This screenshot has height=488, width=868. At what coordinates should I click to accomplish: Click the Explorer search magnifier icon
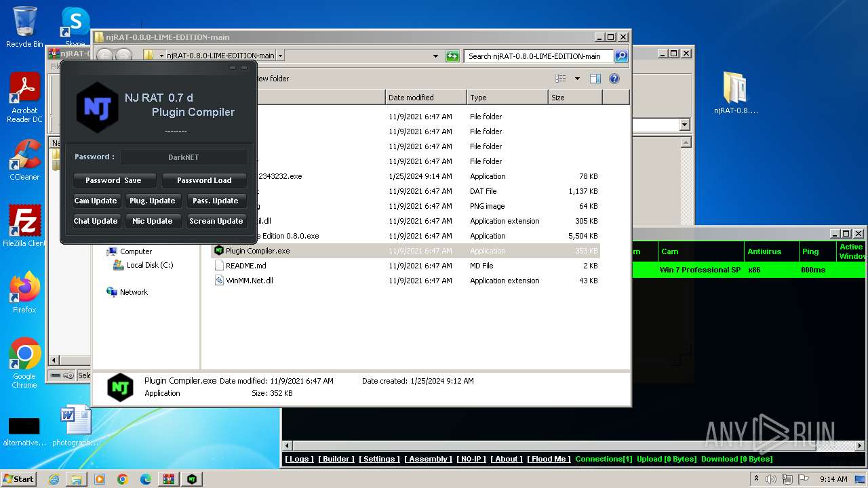620,56
